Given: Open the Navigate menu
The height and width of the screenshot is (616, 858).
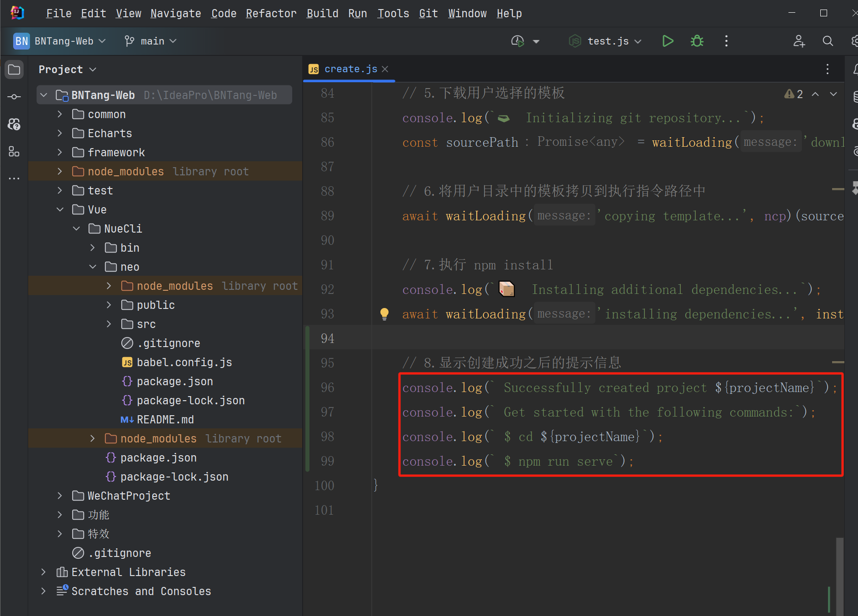Looking at the screenshot, I should [175, 14].
